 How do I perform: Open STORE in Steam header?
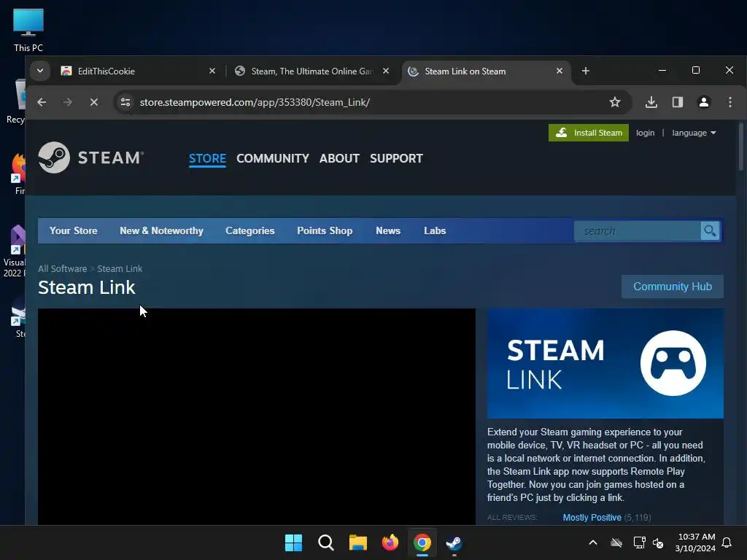coord(207,158)
